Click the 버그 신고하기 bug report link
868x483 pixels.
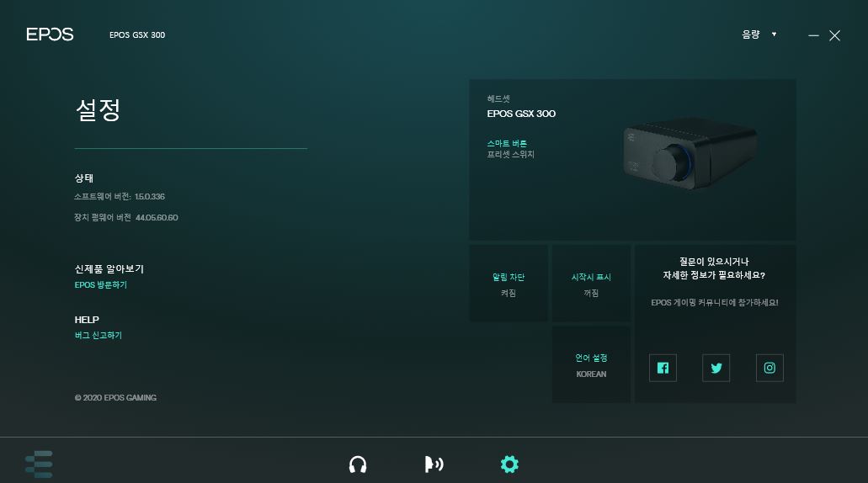98,335
